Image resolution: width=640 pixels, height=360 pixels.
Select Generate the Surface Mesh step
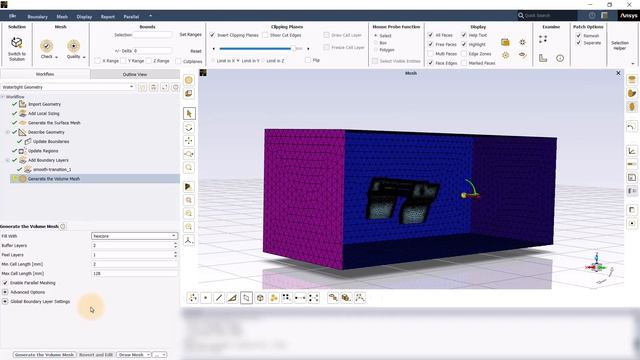54,123
